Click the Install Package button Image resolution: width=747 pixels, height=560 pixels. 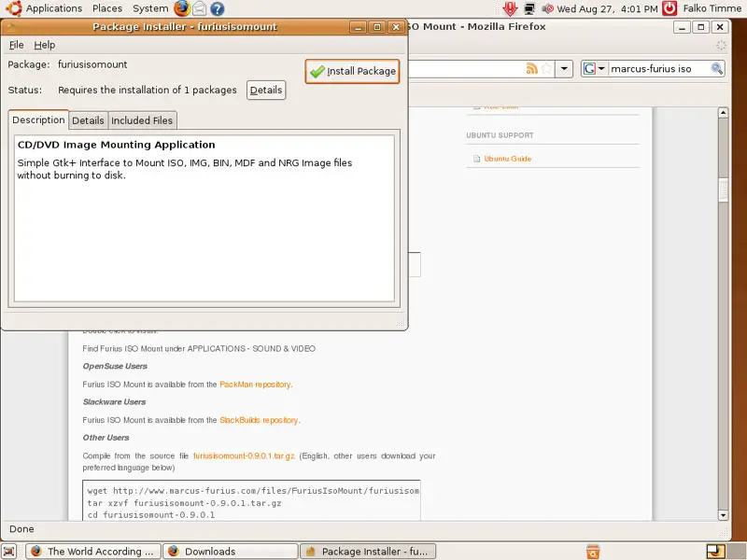tap(353, 71)
